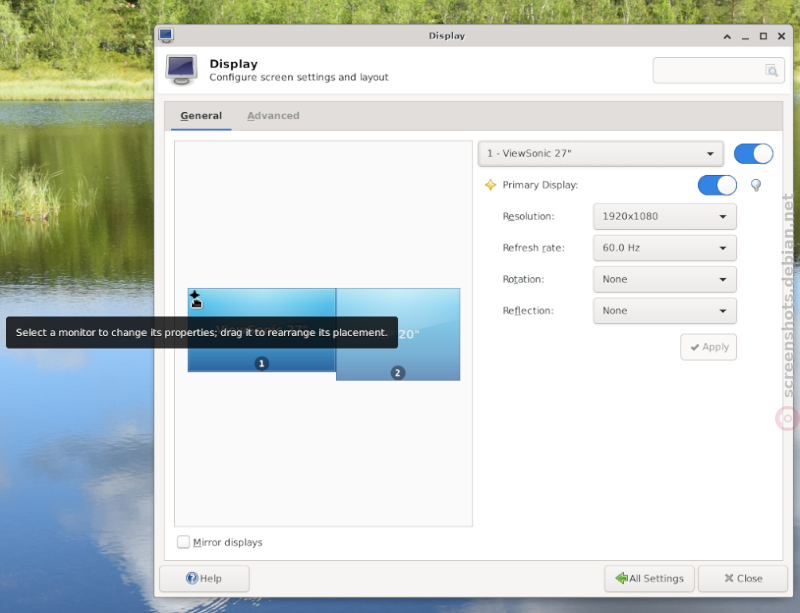The height and width of the screenshot is (613, 800).
Task: Click the Mirror displays label text
Action: click(x=228, y=542)
